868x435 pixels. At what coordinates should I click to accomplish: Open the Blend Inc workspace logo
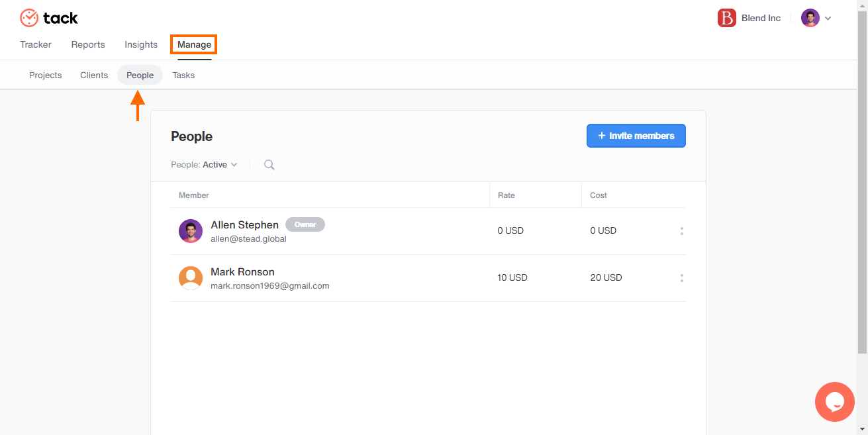[727, 18]
